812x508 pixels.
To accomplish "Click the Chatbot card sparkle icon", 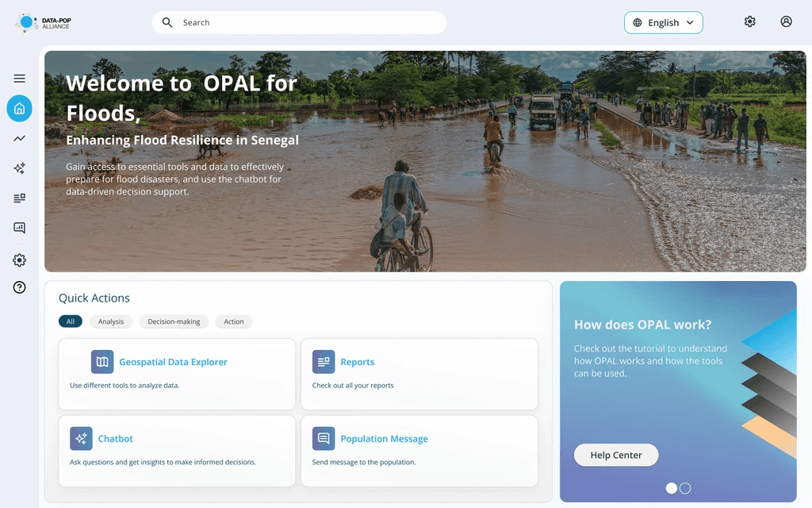I will pos(81,438).
